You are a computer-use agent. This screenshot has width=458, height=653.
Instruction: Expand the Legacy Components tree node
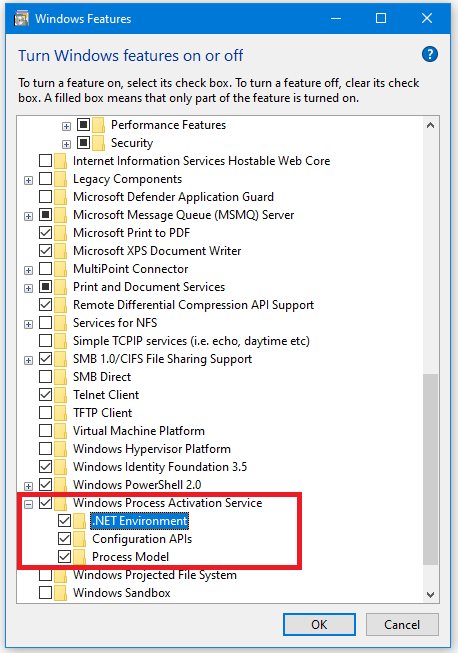pyautogui.click(x=28, y=180)
